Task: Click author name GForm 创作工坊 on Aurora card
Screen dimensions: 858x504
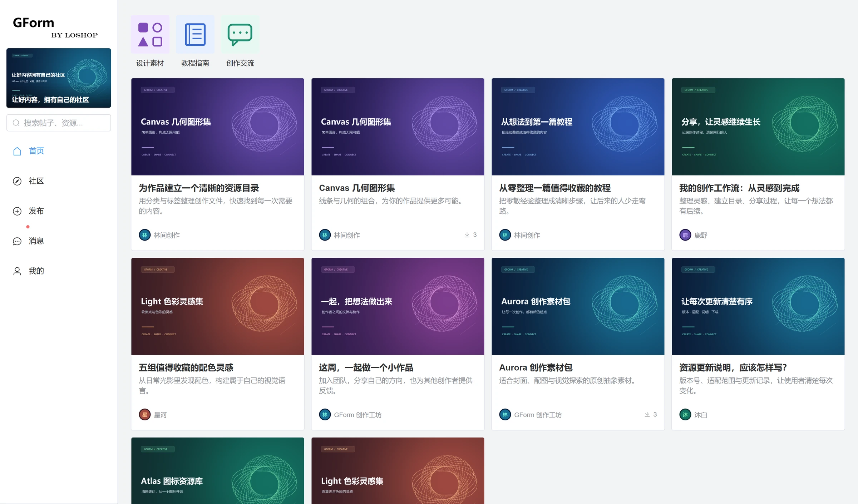Action: click(538, 415)
